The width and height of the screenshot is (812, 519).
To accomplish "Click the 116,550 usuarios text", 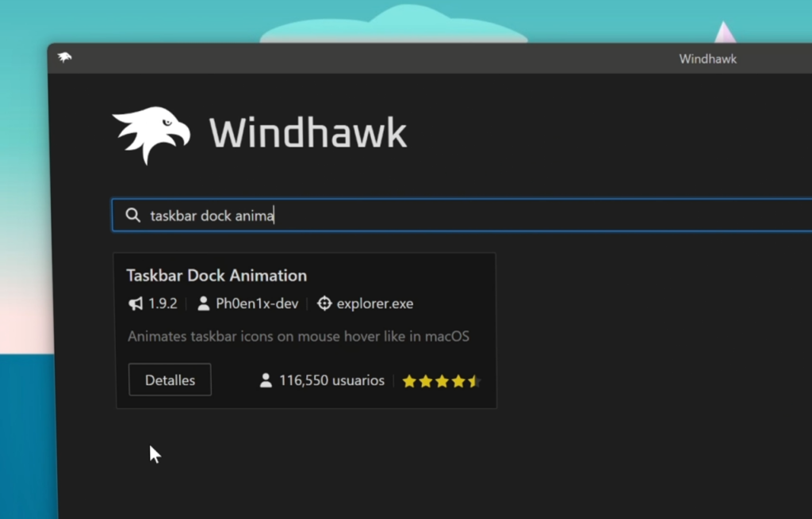I will 332,380.
